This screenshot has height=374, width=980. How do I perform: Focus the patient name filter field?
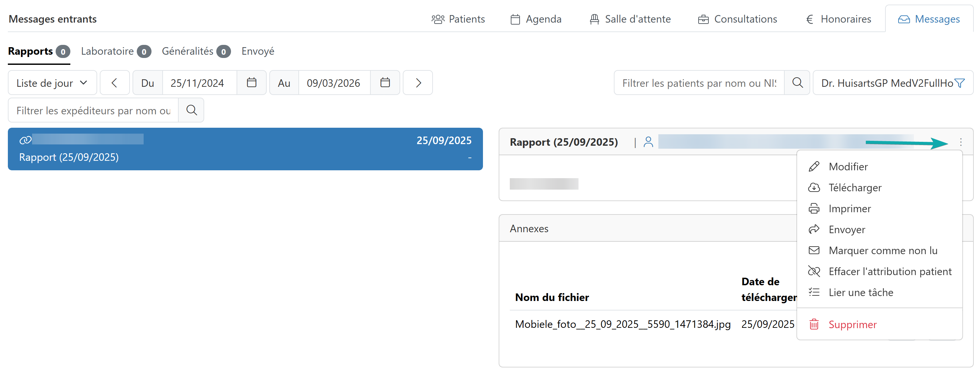tap(699, 83)
